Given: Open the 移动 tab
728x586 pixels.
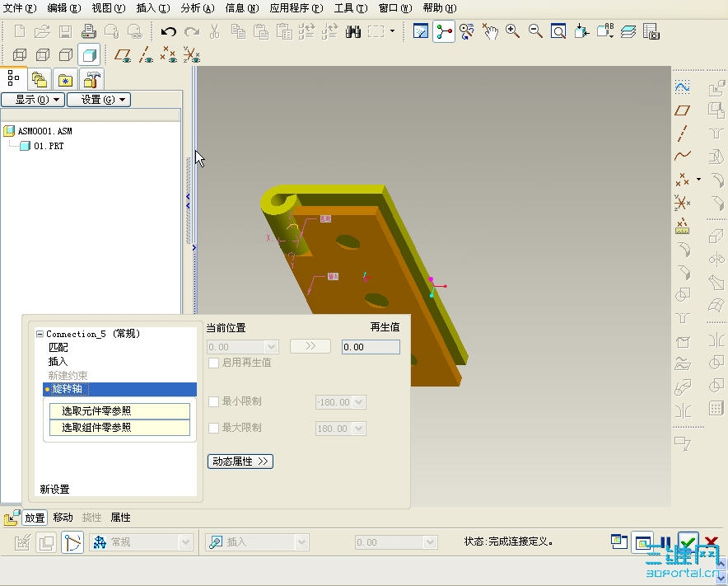Looking at the screenshot, I should click(63, 518).
